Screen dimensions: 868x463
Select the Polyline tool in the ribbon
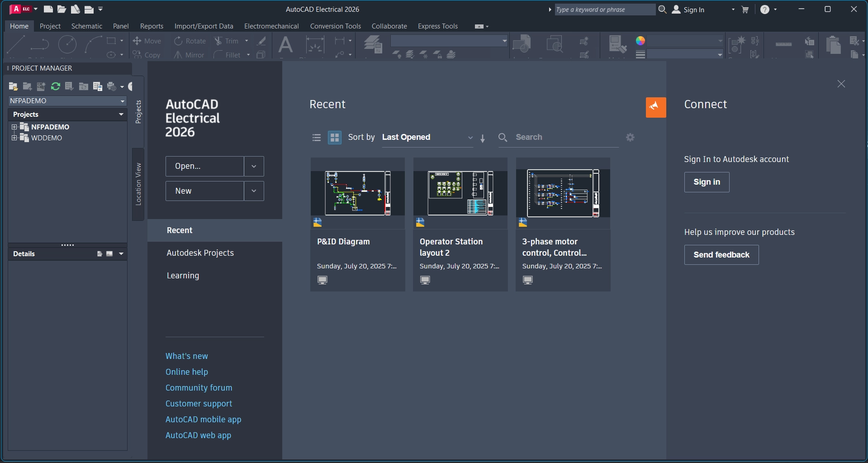point(39,45)
